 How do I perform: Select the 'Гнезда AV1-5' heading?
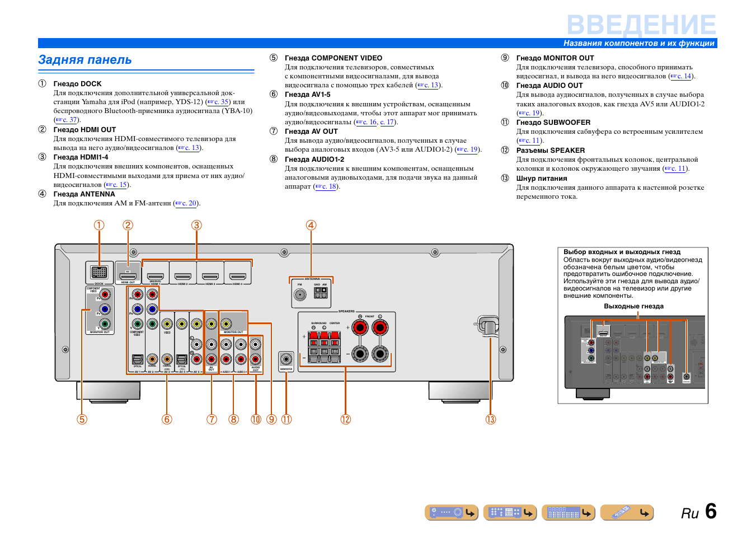[x=308, y=95]
